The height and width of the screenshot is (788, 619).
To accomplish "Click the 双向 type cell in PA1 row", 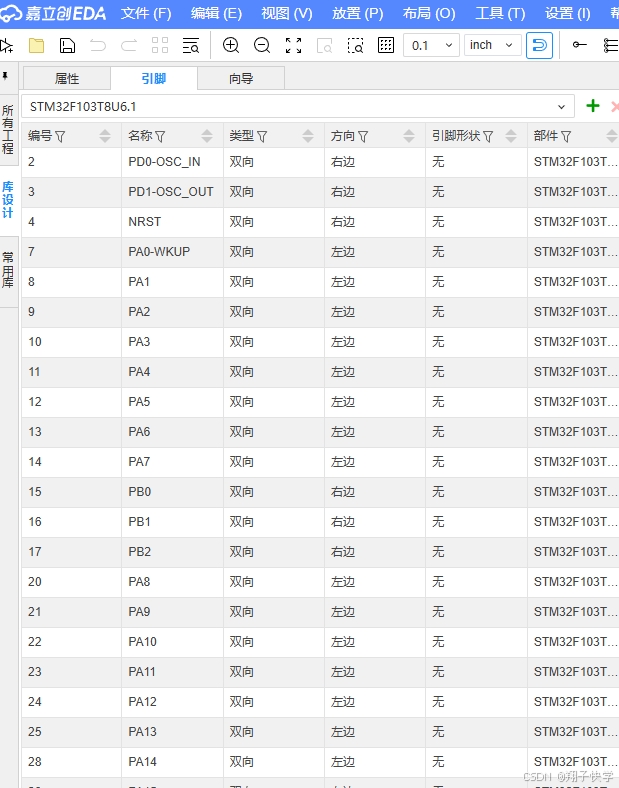I will pos(274,282).
